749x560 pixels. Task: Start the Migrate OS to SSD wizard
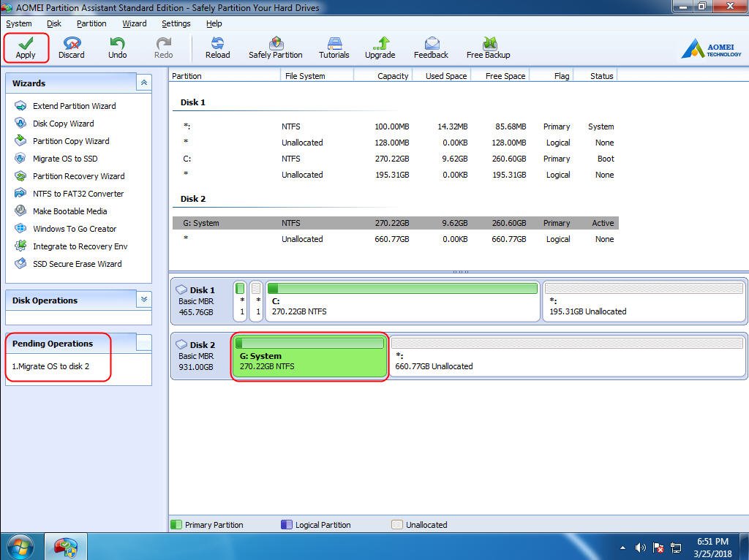64,159
